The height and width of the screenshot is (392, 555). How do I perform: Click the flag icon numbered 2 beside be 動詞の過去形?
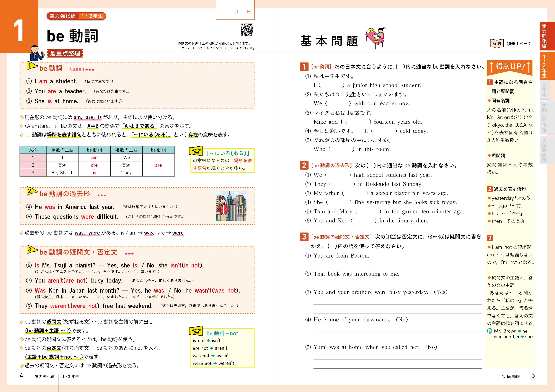click(32, 192)
